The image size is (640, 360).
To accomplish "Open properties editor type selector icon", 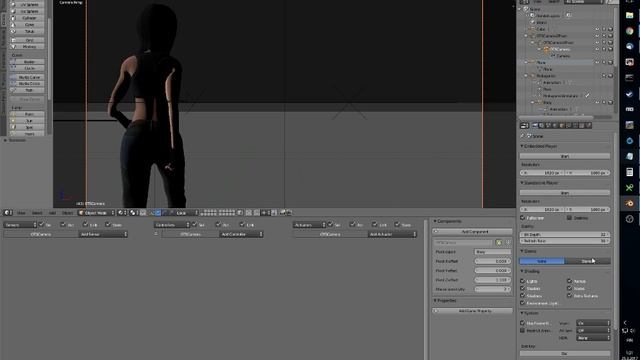I will click(524, 125).
